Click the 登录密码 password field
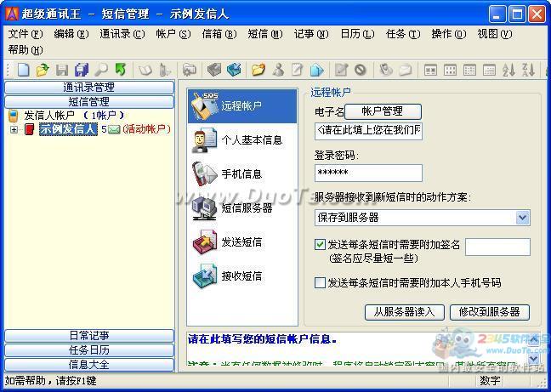This screenshot has width=551, height=392. point(369,173)
